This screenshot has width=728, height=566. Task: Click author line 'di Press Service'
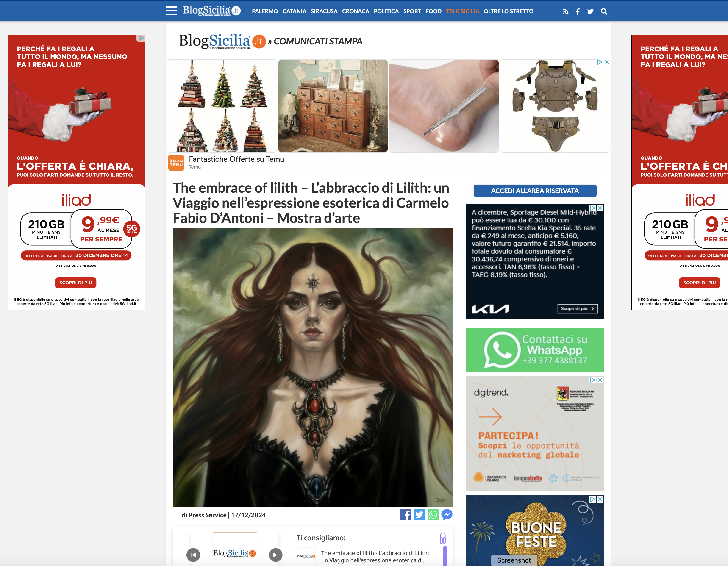204,515
